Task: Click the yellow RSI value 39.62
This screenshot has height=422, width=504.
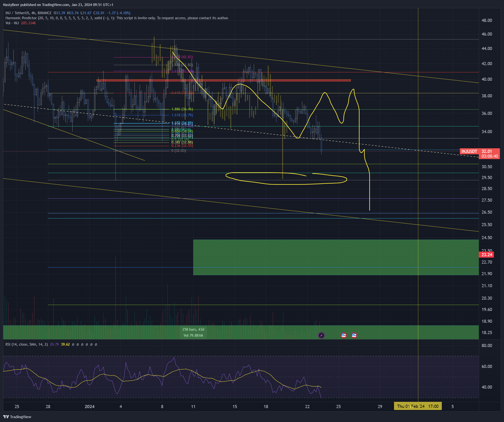Action: tap(65, 344)
